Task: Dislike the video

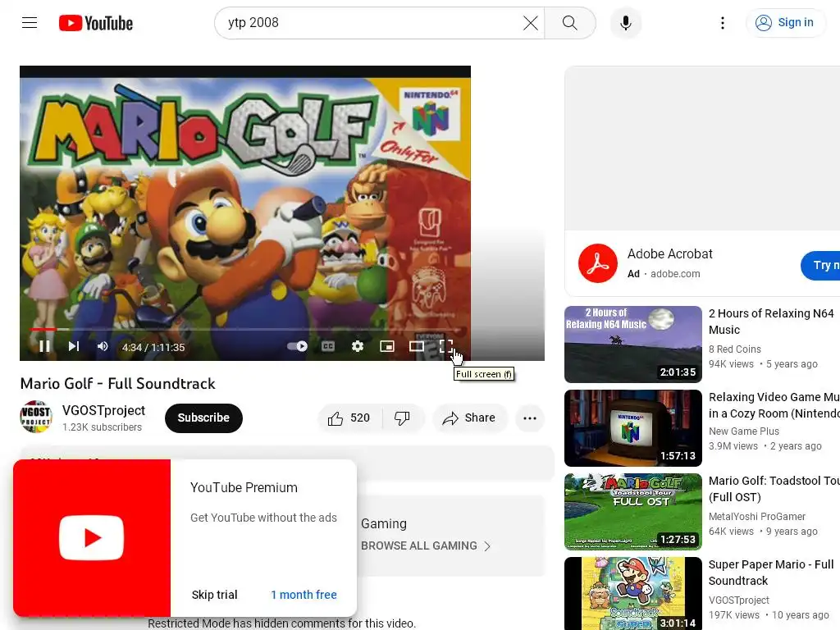Action: click(x=402, y=418)
